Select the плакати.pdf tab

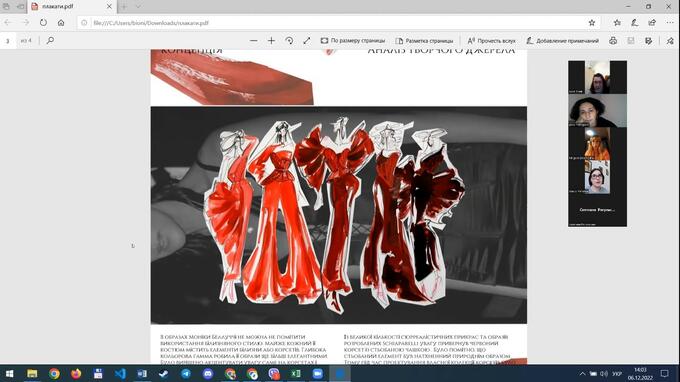coord(72,7)
